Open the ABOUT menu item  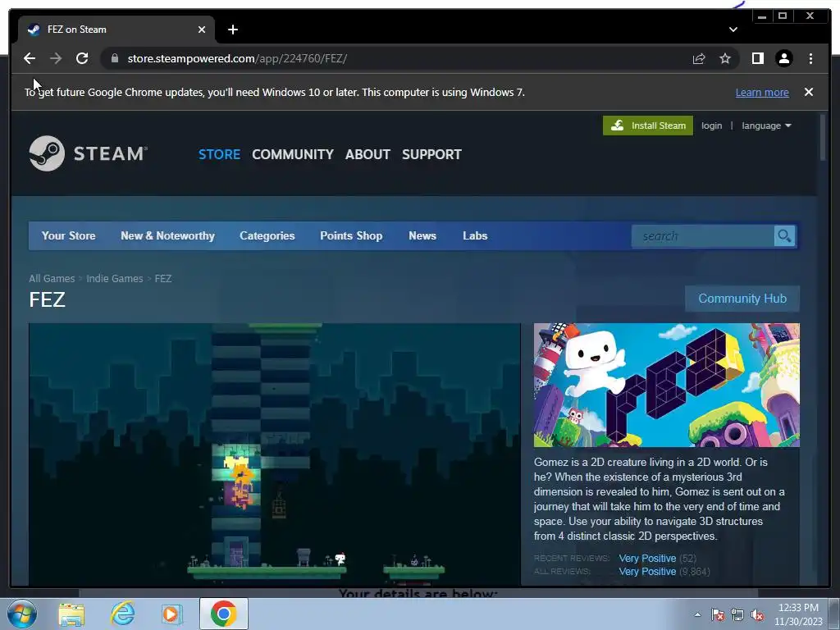pyautogui.click(x=367, y=154)
